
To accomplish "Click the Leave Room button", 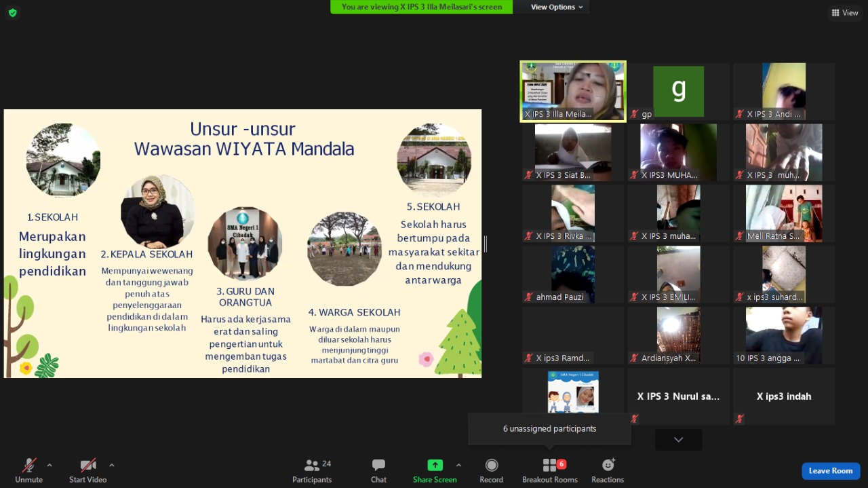I will (x=831, y=471).
